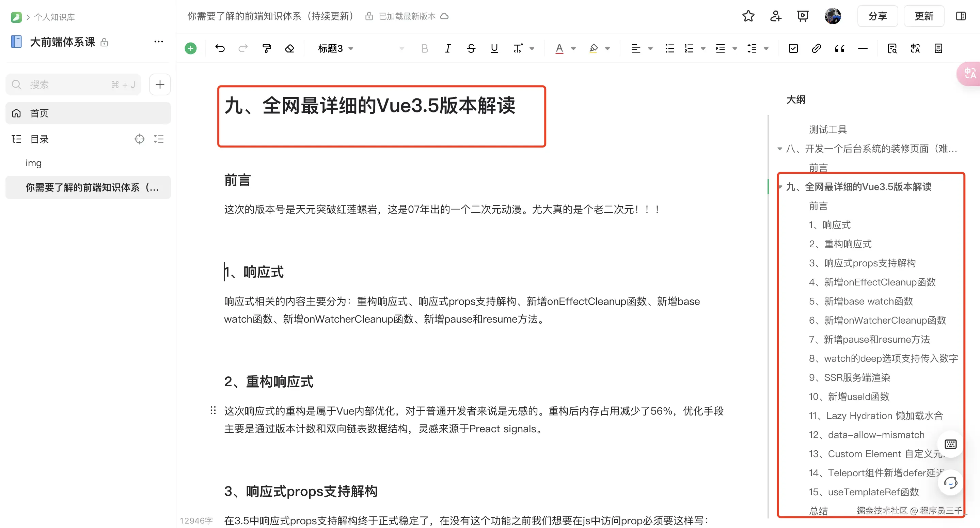Viewport: 980px width, 528px height.
Task: Toggle strikethrough formatting
Action: pos(471,48)
